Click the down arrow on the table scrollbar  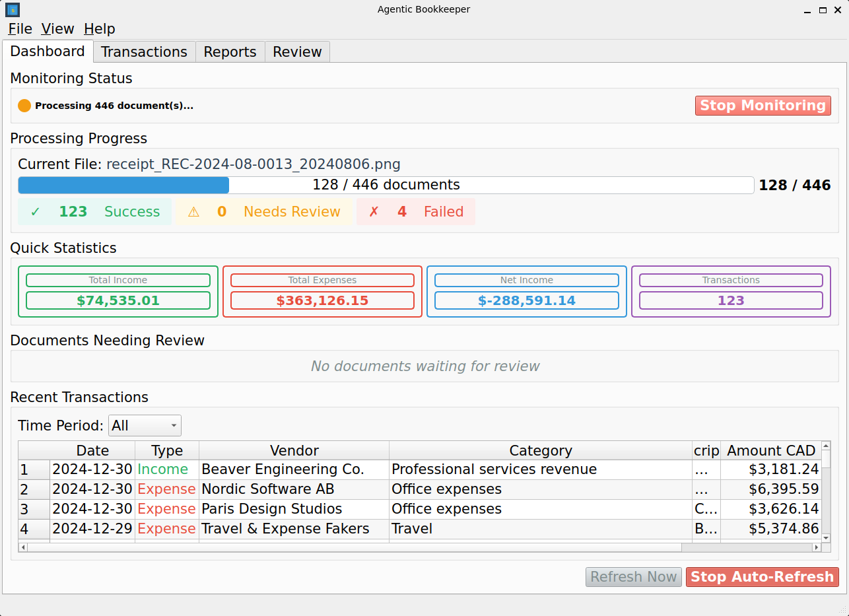825,539
